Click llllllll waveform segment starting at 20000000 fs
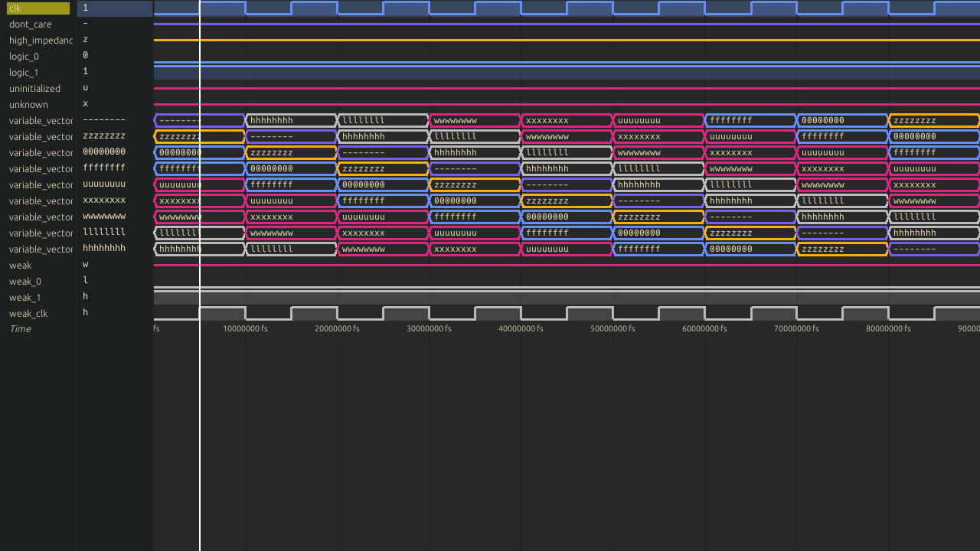 coord(384,120)
